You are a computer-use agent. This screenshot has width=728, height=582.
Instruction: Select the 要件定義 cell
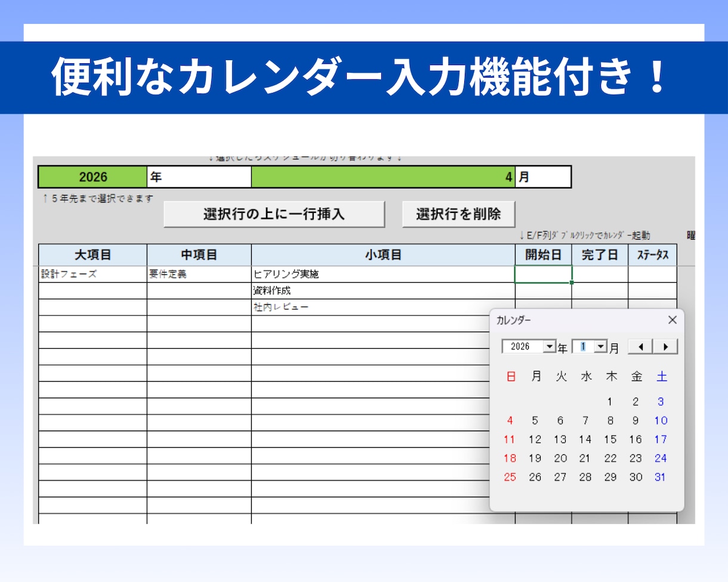[199, 274]
